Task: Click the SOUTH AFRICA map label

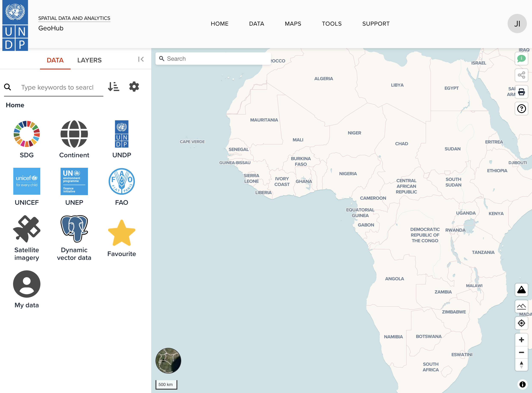Action: click(431, 367)
